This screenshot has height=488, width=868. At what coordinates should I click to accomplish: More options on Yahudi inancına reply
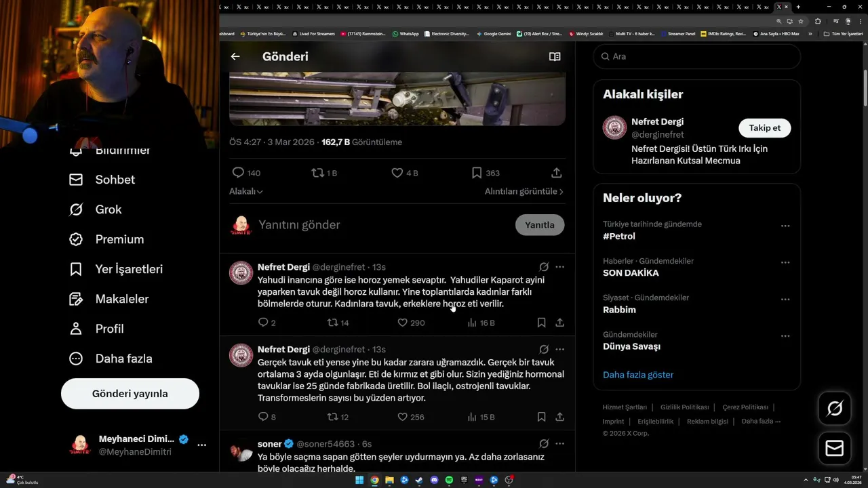click(560, 267)
